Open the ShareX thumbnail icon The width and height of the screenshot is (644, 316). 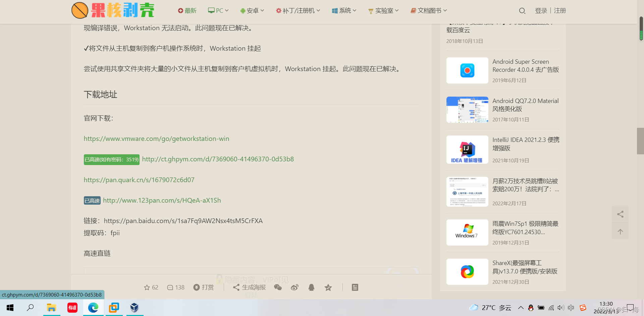tap(467, 272)
